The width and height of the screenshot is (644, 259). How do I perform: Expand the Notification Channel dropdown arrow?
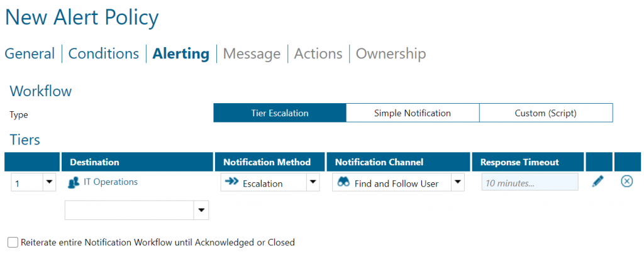pyautogui.click(x=457, y=183)
